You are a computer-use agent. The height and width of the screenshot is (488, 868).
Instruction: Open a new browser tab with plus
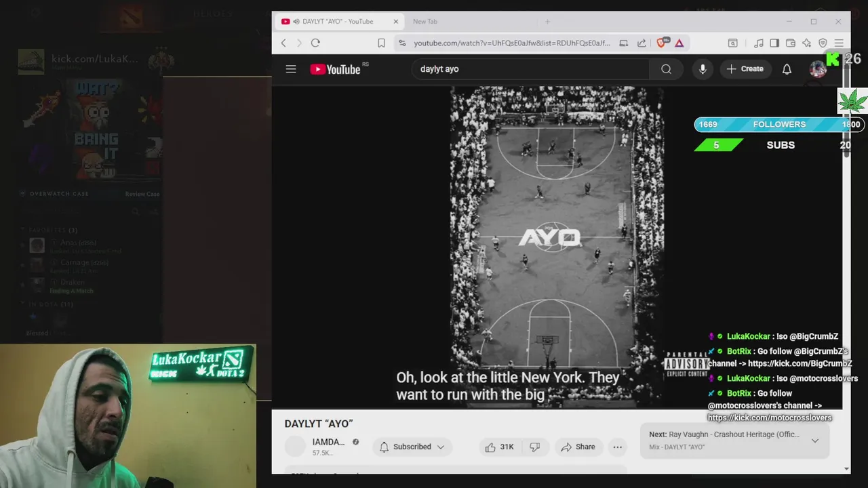547,22
